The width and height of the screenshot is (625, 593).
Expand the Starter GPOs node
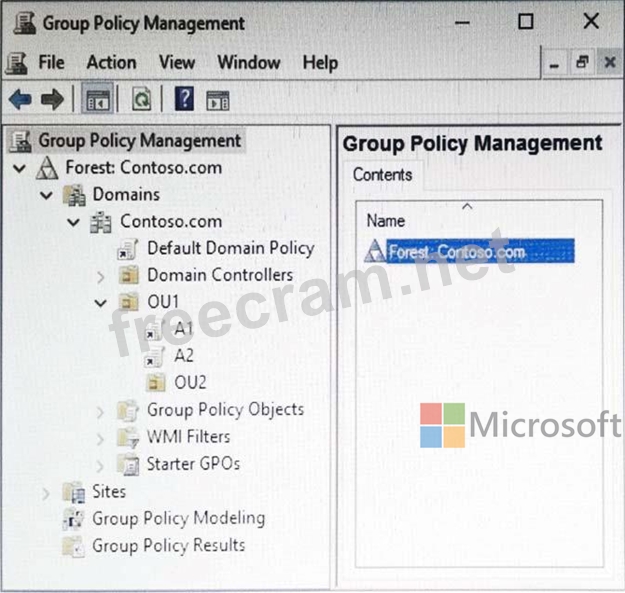pos(100,466)
